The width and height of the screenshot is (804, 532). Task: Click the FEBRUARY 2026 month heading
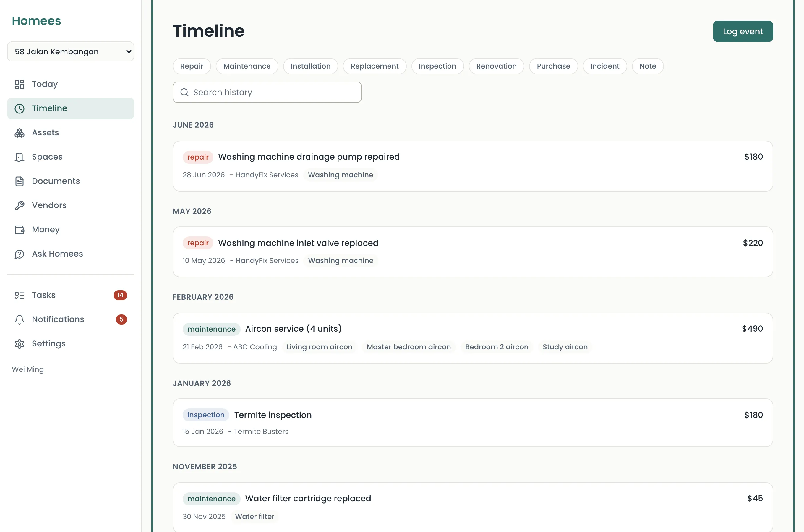[203, 297]
